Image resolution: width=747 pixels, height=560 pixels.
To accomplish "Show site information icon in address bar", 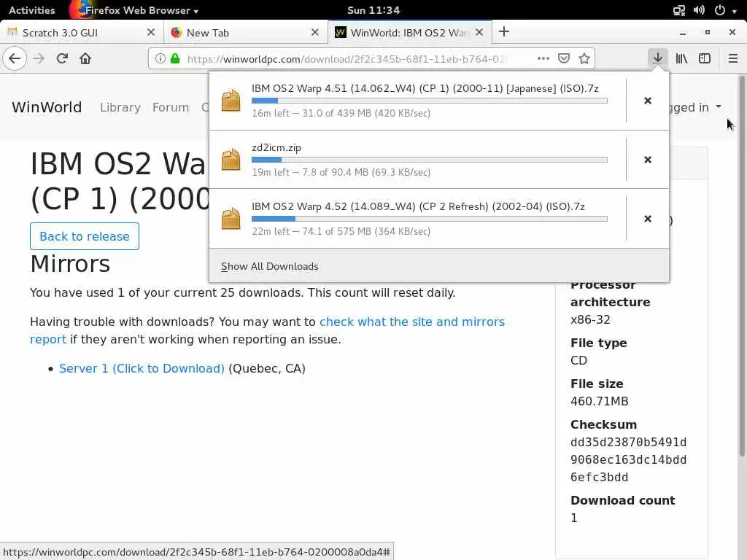I will (x=160, y=58).
